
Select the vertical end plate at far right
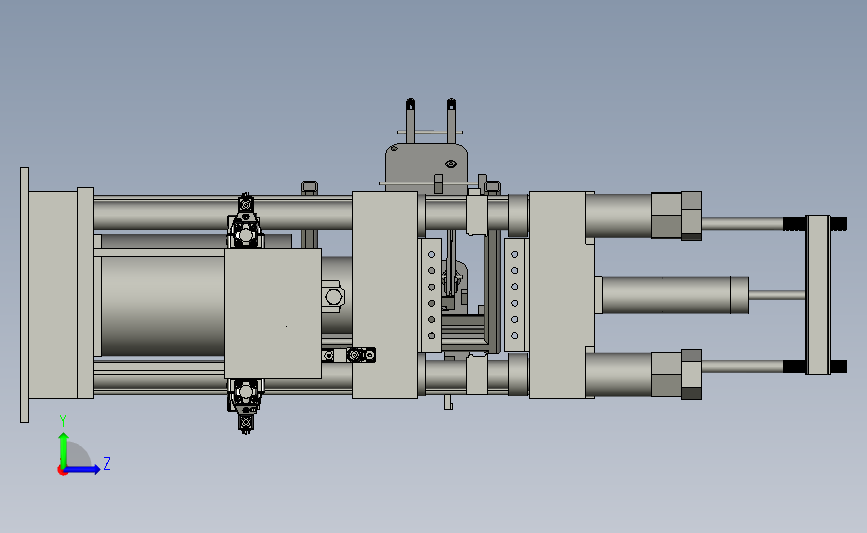point(818,295)
